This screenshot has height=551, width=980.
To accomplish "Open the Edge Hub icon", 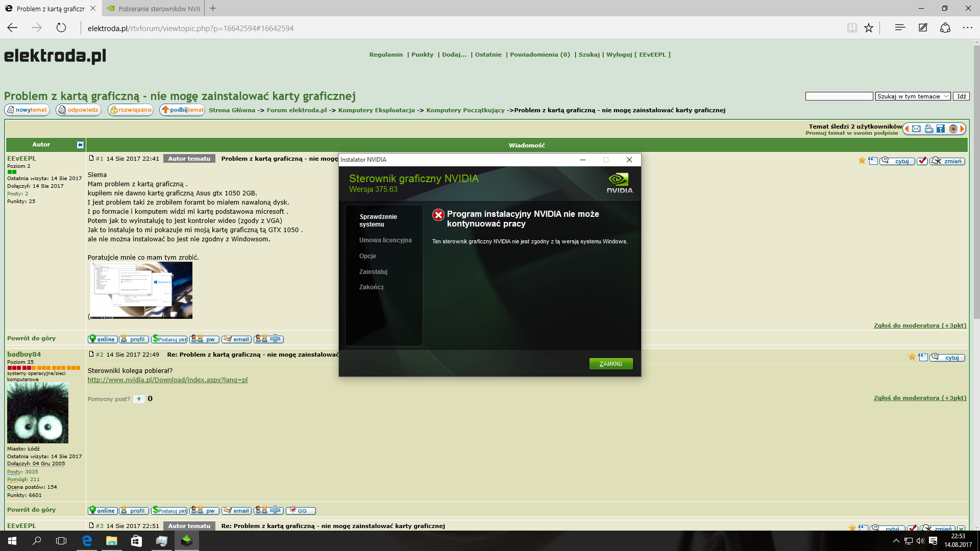I will pos(900,28).
